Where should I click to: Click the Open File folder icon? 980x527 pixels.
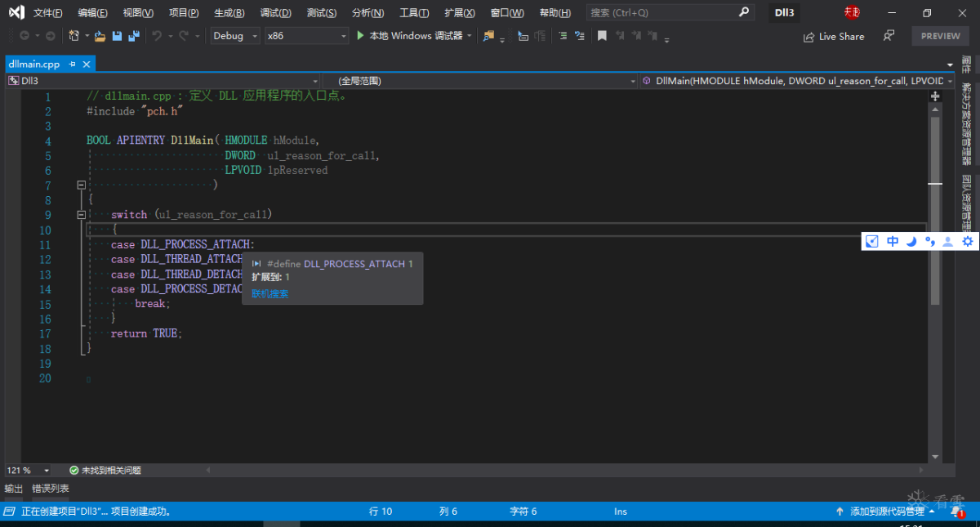(100, 36)
